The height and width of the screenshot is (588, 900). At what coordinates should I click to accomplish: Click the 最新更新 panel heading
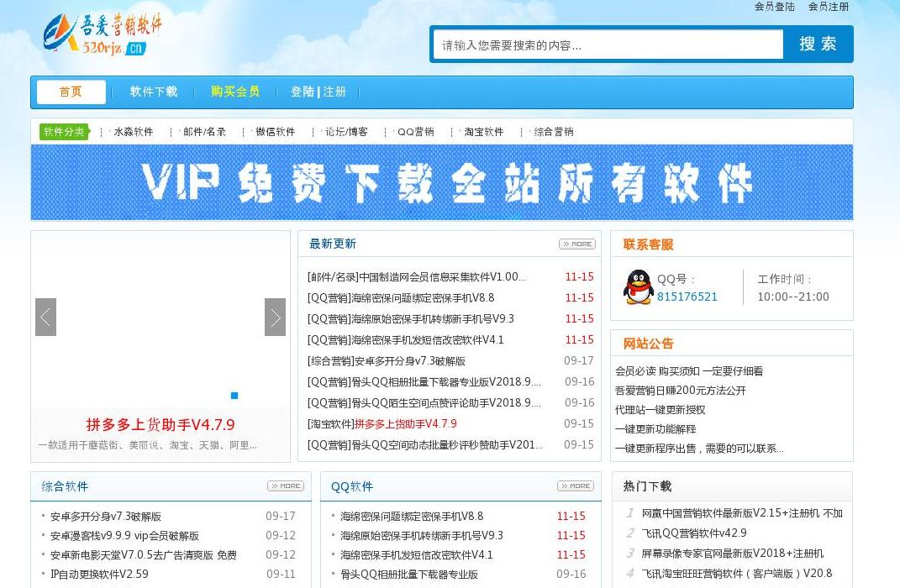tap(333, 244)
